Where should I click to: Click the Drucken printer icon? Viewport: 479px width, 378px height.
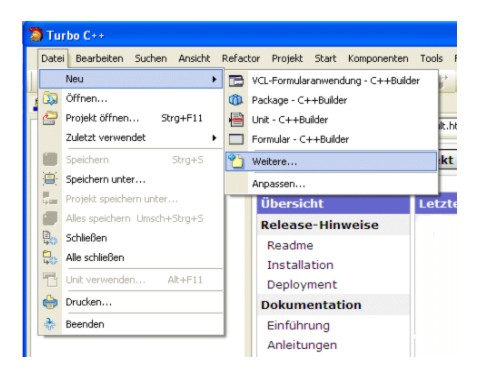pyautogui.click(x=50, y=302)
